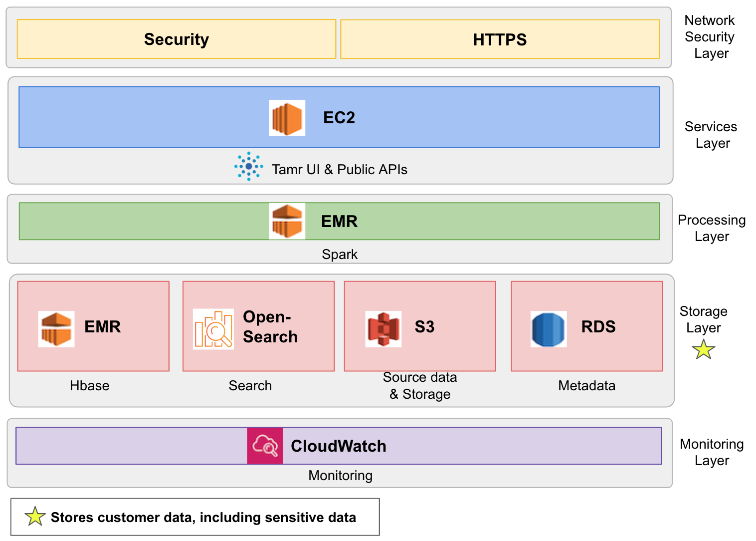The height and width of the screenshot is (541, 756).
Task: Click the Network Security Layer label
Action: [x=710, y=37]
